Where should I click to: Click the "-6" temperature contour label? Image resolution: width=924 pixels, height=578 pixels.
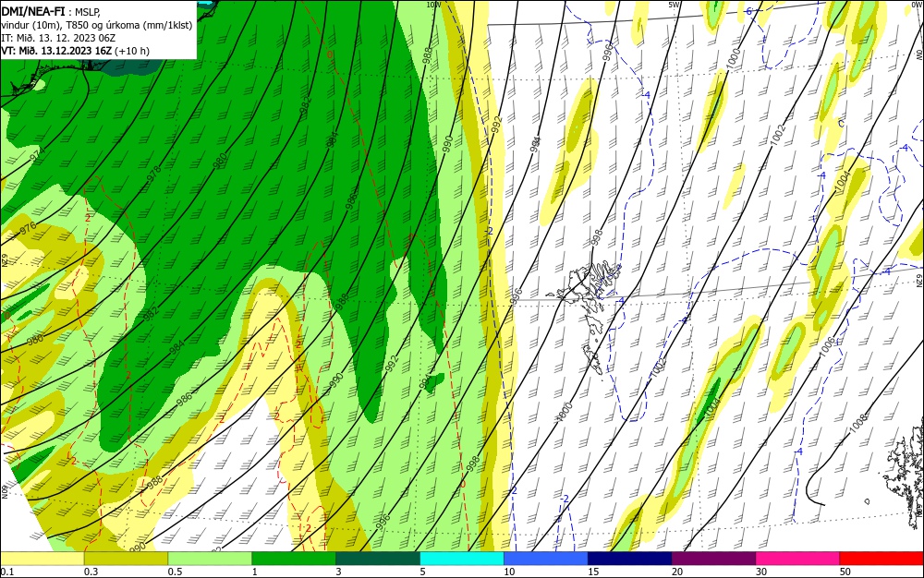(x=748, y=11)
